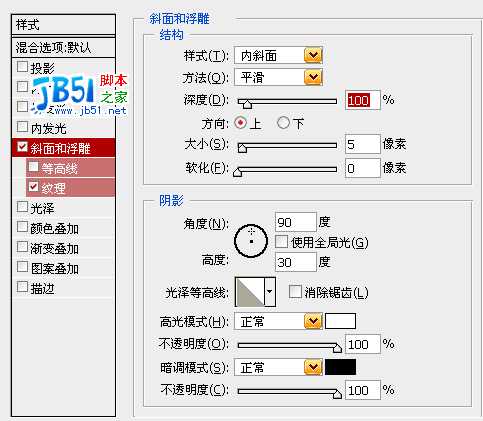The width and height of the screenshot is (483, 421).
Task: Select 混合选项:默认 entry
Action: pos(63,47)
